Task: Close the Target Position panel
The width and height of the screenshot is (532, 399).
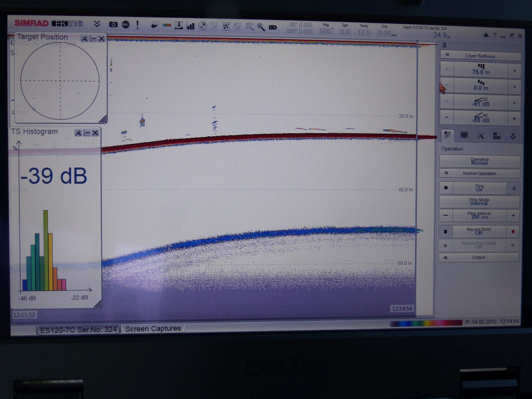Action: point(102,39)
